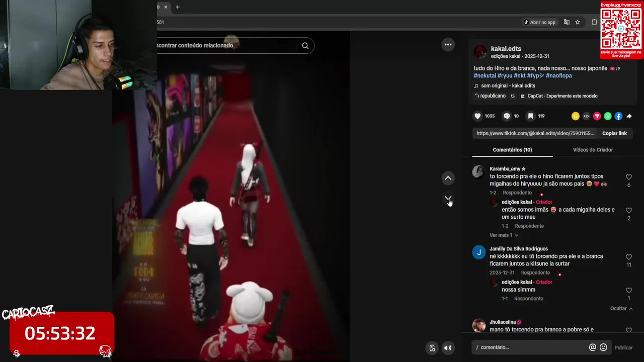Open comments via the speech bubble icon
The width and height of the screenshot is (644, 362).
[x=507, y=116]
